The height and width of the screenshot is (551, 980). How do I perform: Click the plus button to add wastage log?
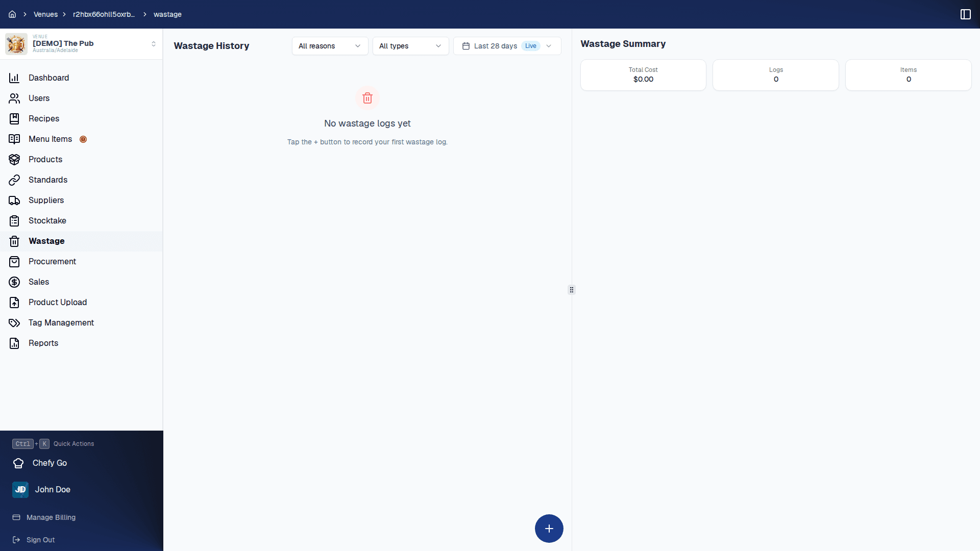pos(549,529)
